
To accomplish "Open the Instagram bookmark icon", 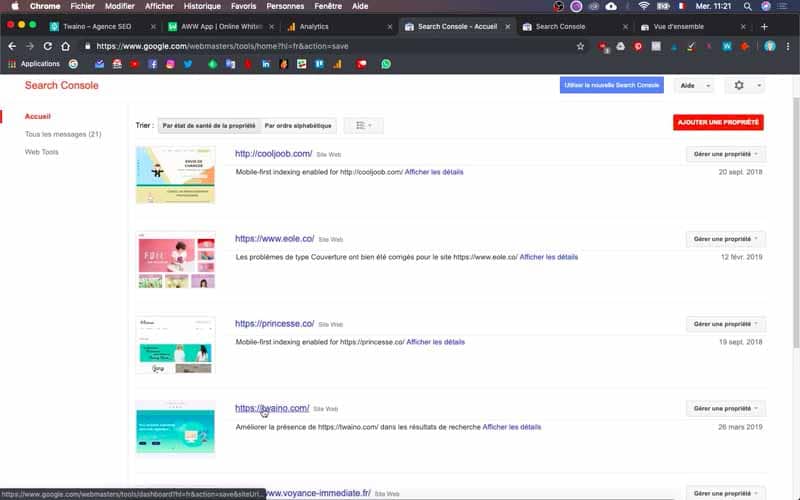I will (x=170, y=64).
